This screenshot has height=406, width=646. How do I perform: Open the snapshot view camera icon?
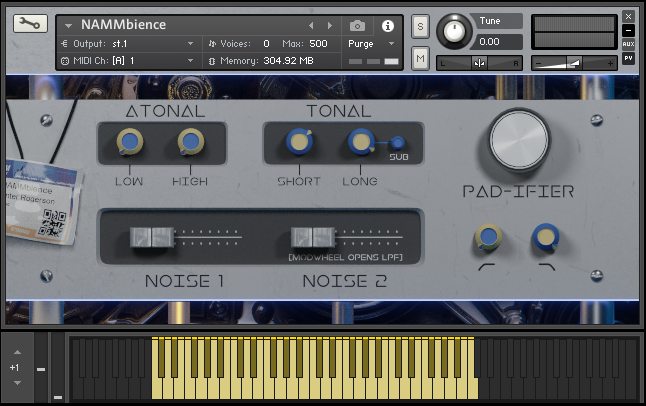[x=357, y=26]
